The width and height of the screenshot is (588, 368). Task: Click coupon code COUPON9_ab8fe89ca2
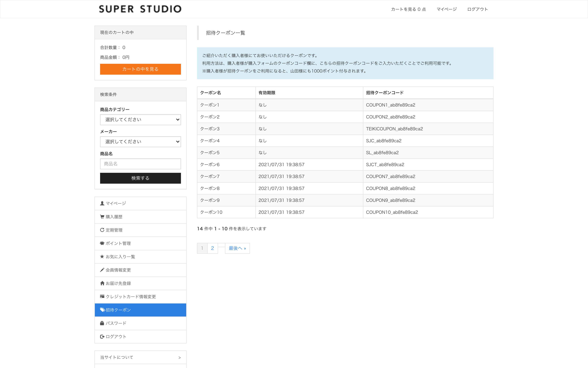pos(390,200)
